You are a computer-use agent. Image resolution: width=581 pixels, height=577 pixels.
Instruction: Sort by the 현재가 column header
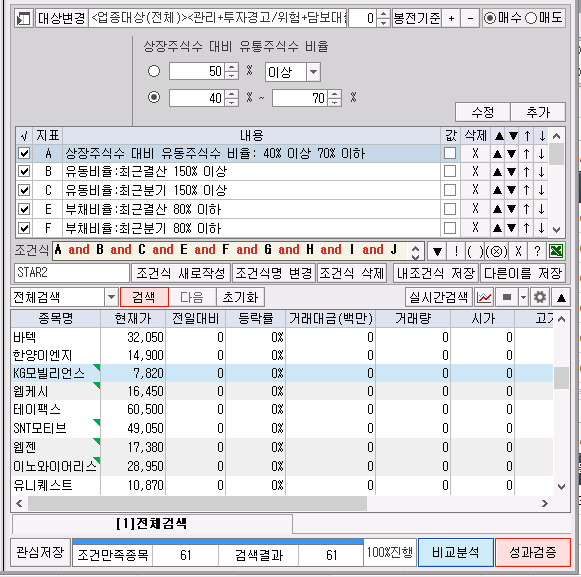click(x=133, y=318)
